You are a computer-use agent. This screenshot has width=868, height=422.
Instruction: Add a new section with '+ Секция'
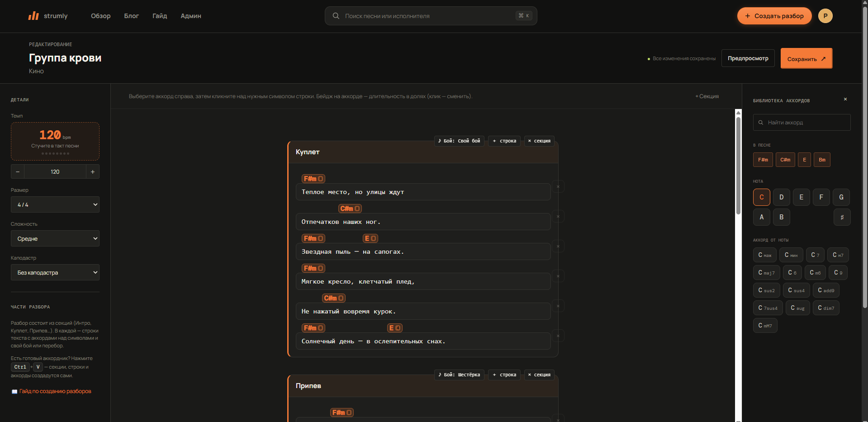707,96
